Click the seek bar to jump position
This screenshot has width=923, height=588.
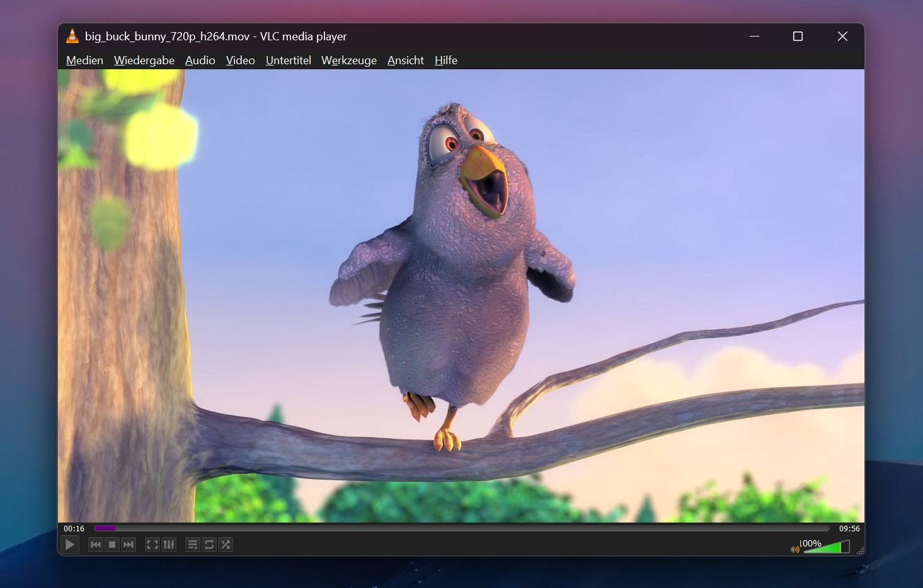pos(441,528)
